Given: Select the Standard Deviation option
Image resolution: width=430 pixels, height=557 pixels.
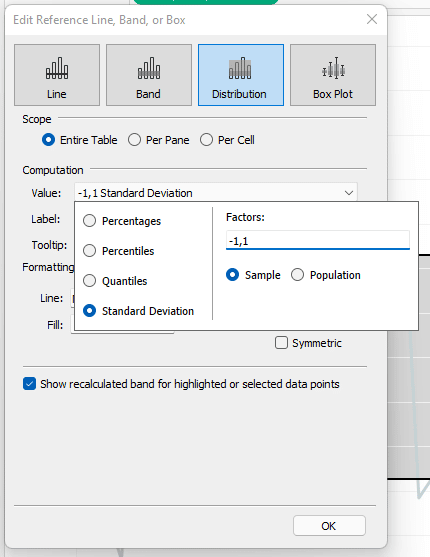Looking at the screenshot, I should [89, 311].
